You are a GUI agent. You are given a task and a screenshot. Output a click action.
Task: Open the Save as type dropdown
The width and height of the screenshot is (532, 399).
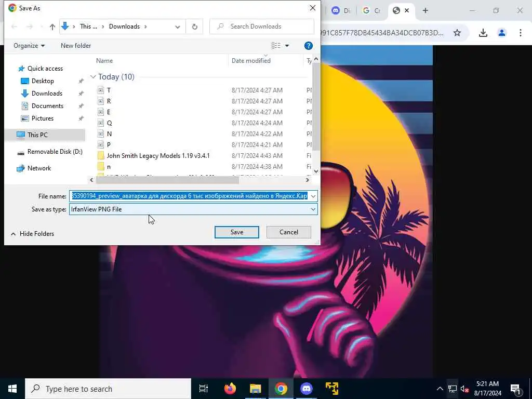click(193, 209)
